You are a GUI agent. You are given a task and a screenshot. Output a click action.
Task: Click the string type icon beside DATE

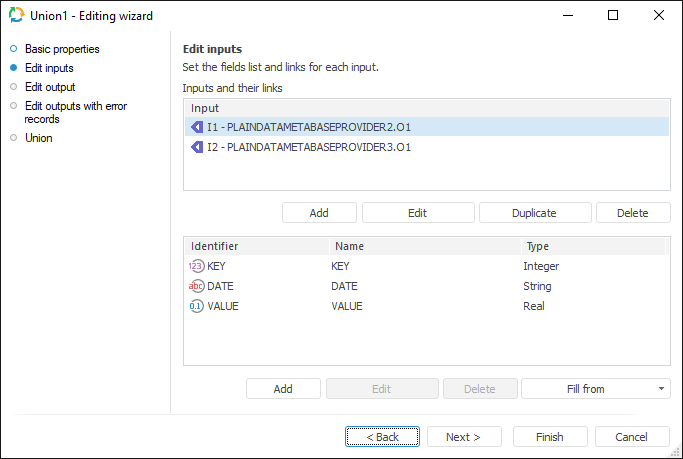(196, 286)
